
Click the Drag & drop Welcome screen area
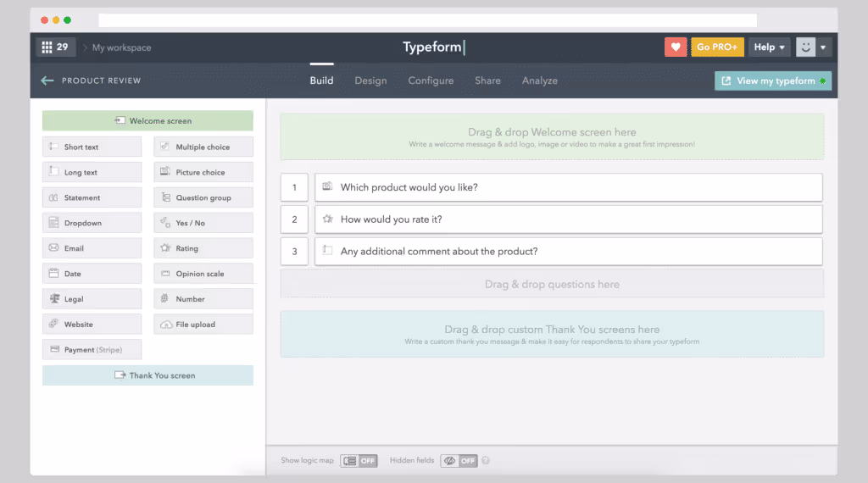[552, 136]
